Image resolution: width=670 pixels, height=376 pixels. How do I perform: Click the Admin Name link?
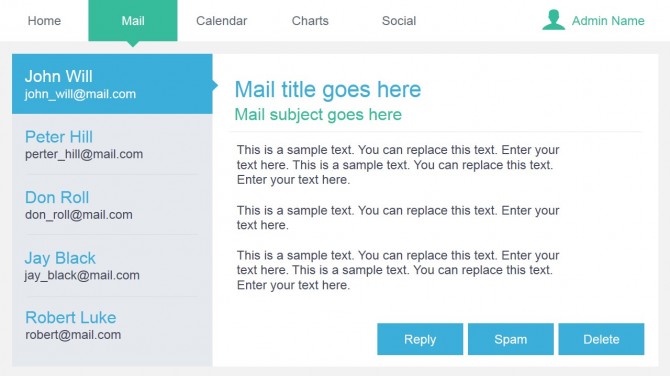pos(608,21)
